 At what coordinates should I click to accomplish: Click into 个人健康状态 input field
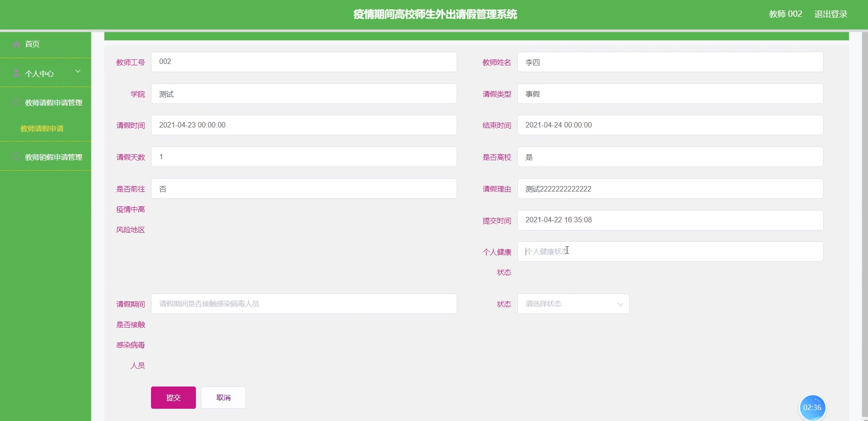(x=670, y=251)
